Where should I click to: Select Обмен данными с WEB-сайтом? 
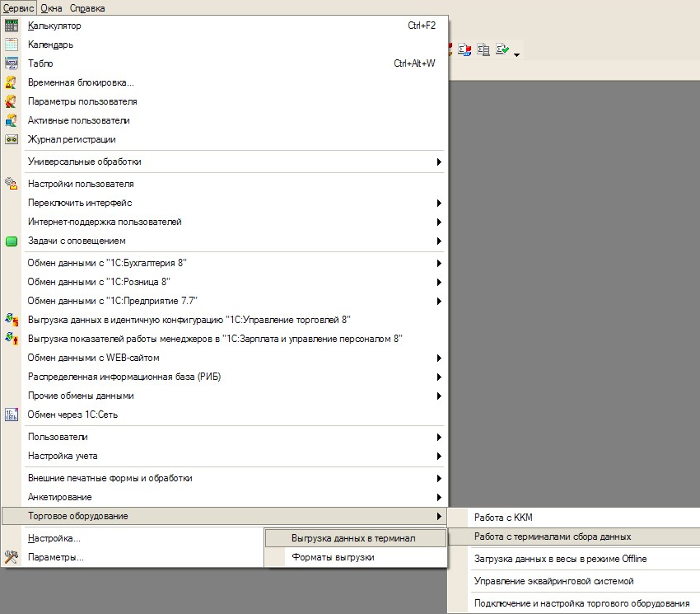(x=224, y=358)
